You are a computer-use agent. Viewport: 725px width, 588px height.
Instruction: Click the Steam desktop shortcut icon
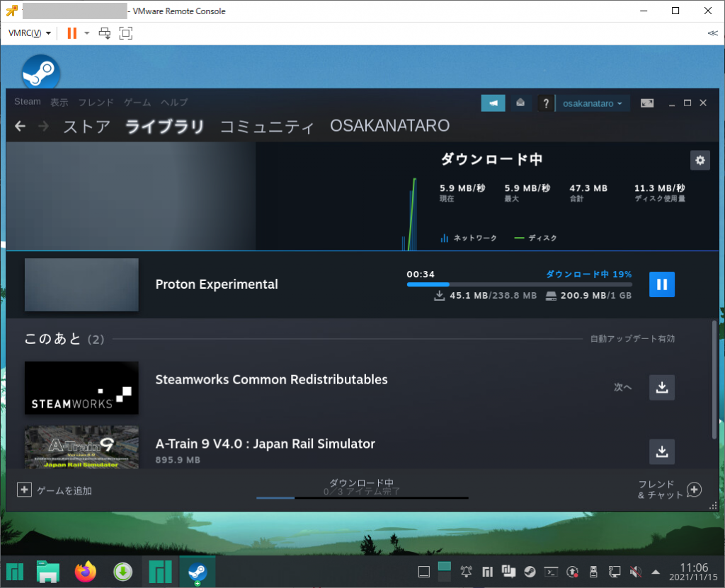40,72
